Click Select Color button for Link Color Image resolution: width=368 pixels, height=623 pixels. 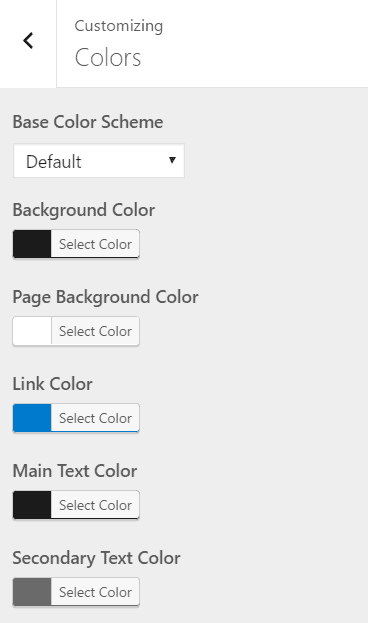(x=95, y=418)
